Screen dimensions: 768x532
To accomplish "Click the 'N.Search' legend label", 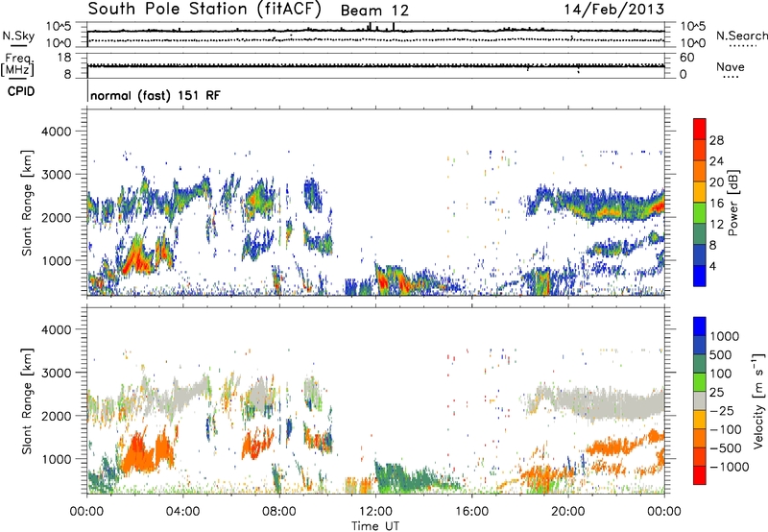I will [x=741, y=36].
